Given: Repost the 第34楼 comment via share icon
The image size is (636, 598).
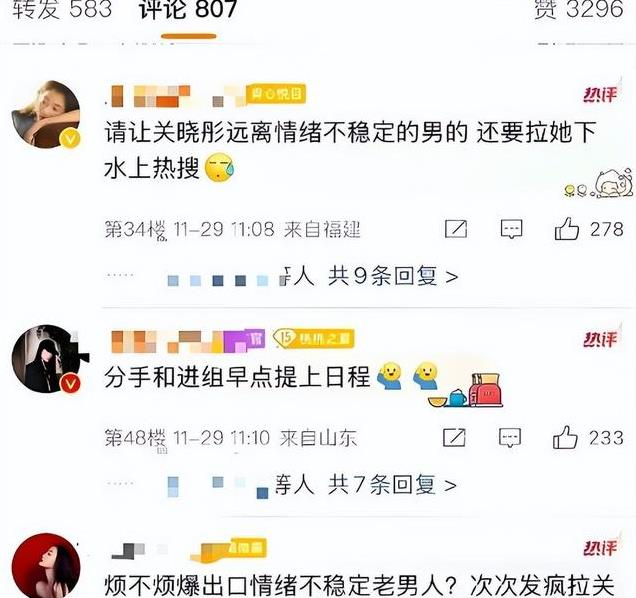Looking at the screenshot, I should click(x=456, y=229).
